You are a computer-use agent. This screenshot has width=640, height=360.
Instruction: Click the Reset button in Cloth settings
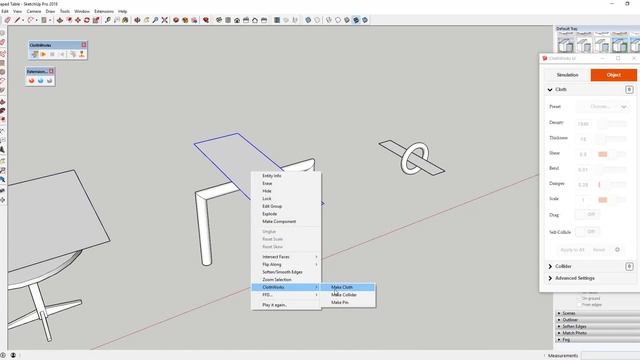click(x=599, y=250)
